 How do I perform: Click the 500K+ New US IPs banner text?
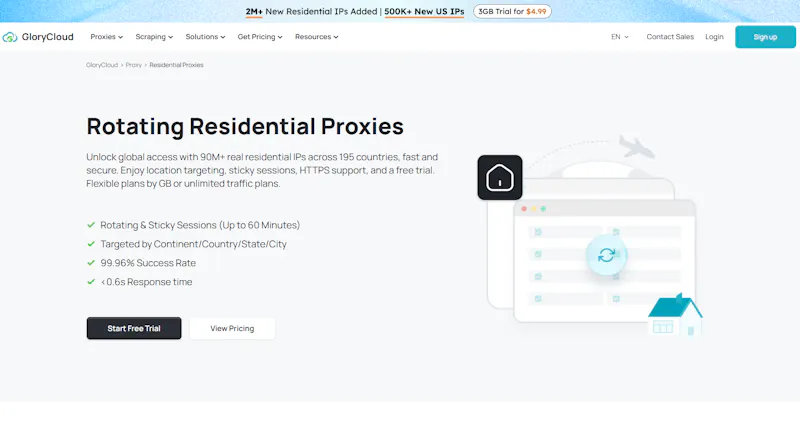[424, 11]
